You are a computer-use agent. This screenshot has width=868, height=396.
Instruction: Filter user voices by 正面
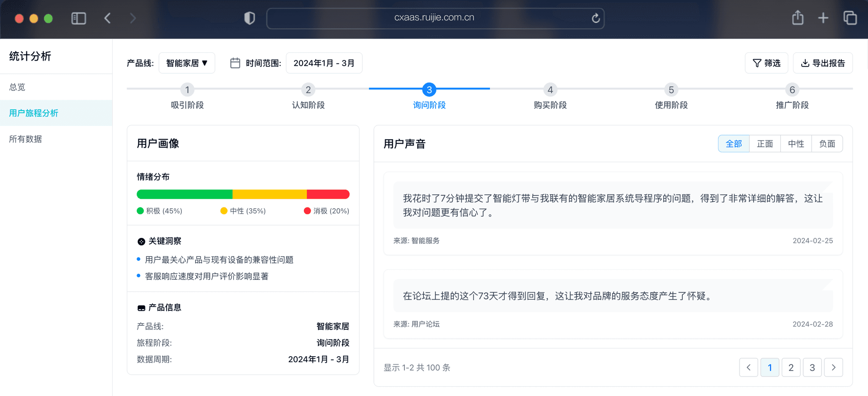coord(765,144)
